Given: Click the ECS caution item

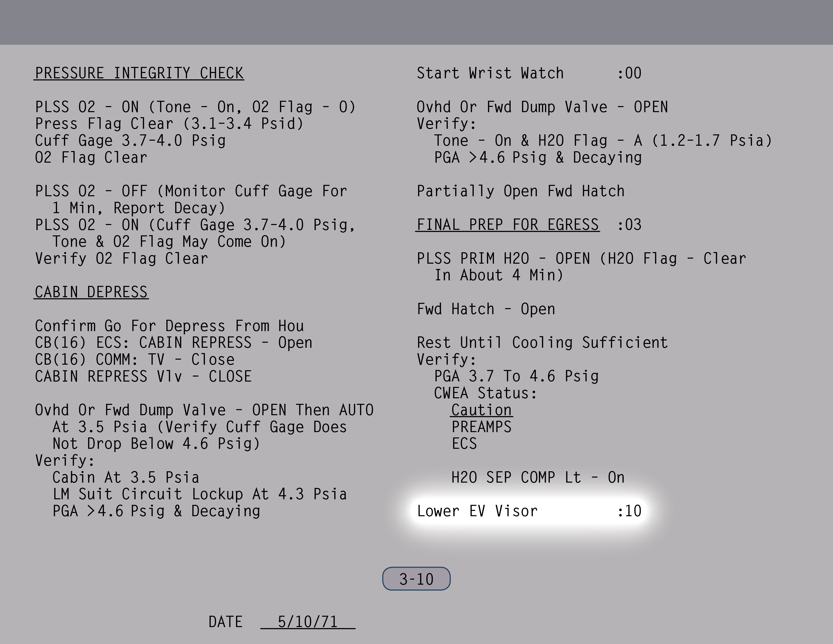Looking at the screenshot, I should point(464,444).
